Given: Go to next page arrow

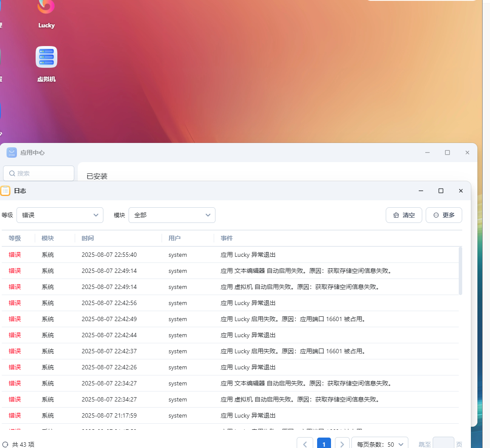Looking at the screenshot, I should coord(342,444).
